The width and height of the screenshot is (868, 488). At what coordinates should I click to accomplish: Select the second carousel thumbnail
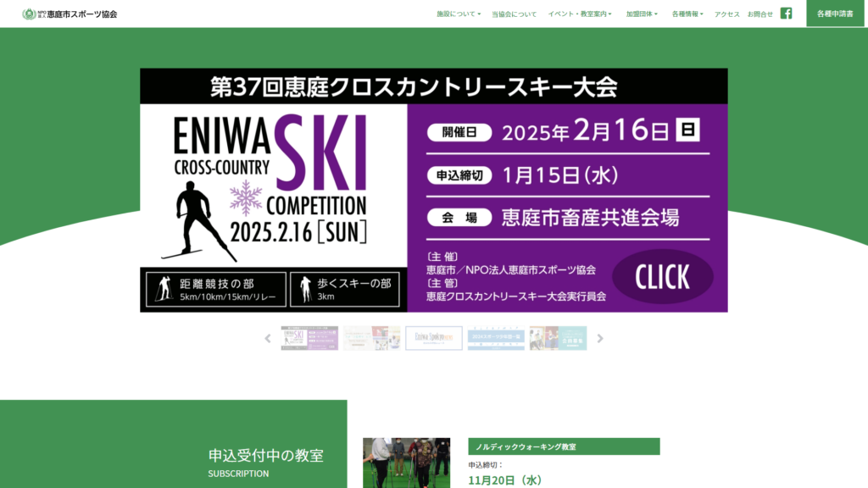[x=371, y=338]
